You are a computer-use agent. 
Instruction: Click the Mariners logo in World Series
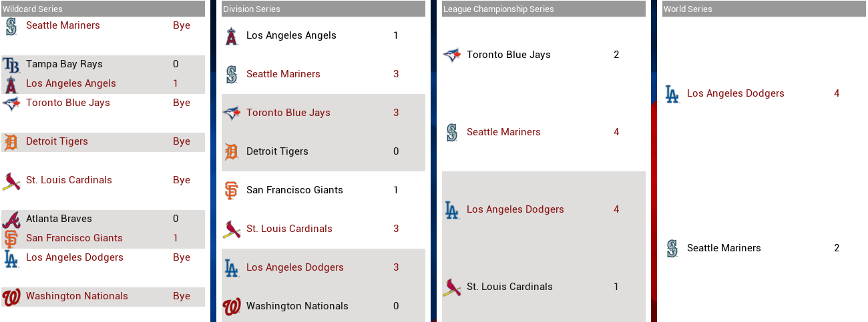672,249
